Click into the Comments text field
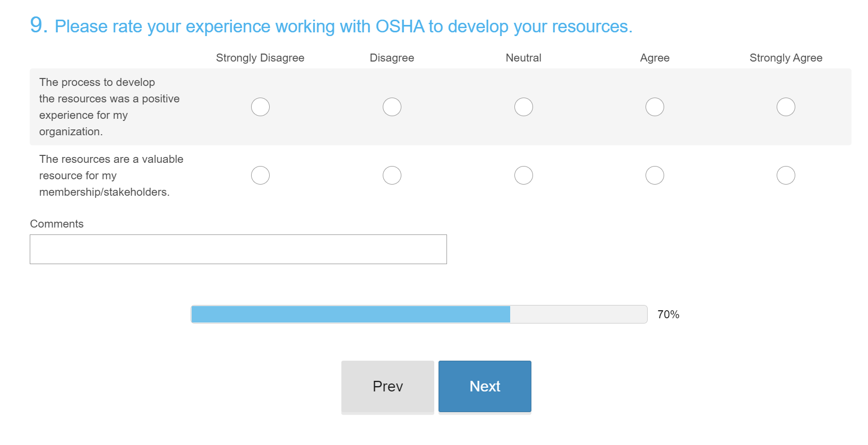Image resolution: width=868 pixels, height=445 pixels. click(238, 249)
